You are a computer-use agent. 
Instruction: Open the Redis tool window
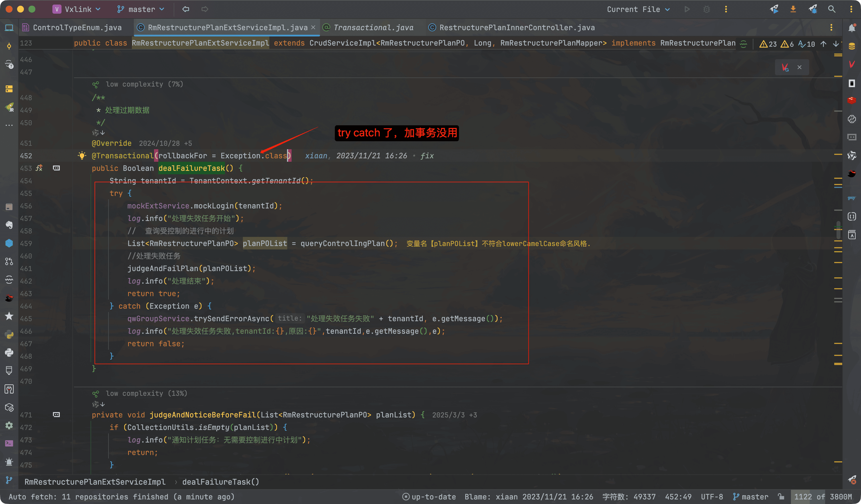[x=852, y=101]
